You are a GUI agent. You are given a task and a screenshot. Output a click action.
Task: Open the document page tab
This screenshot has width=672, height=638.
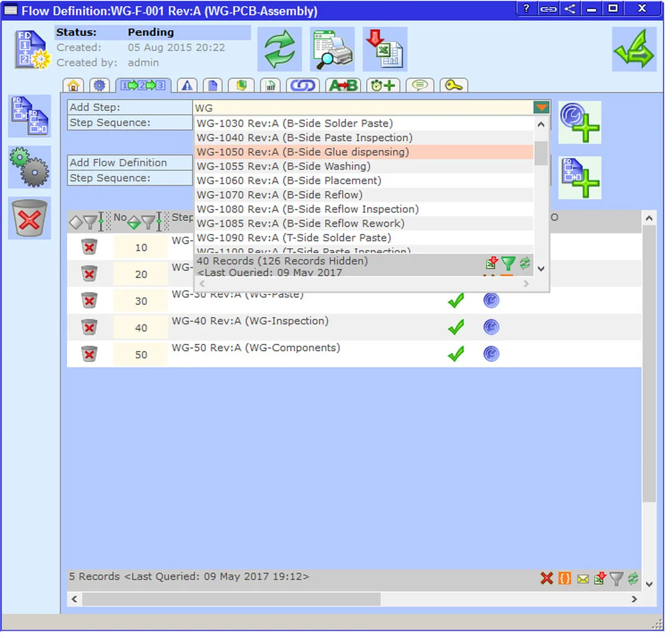213,86
